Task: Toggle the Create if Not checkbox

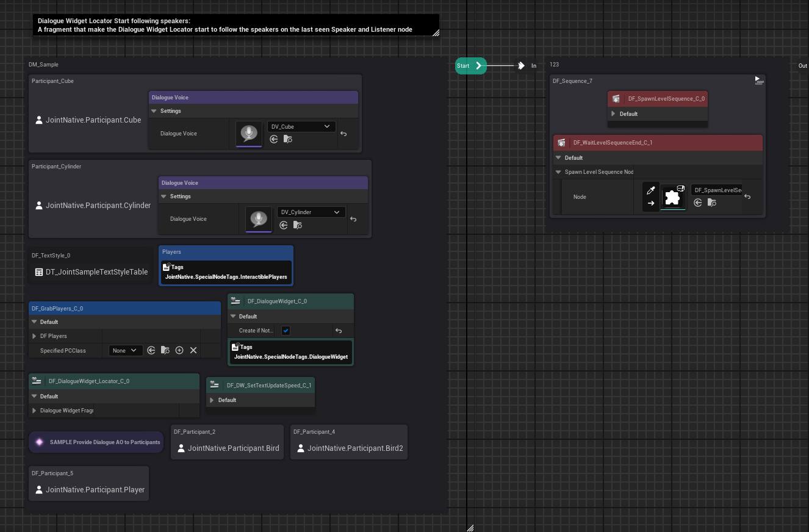Action: click(286, 331)
